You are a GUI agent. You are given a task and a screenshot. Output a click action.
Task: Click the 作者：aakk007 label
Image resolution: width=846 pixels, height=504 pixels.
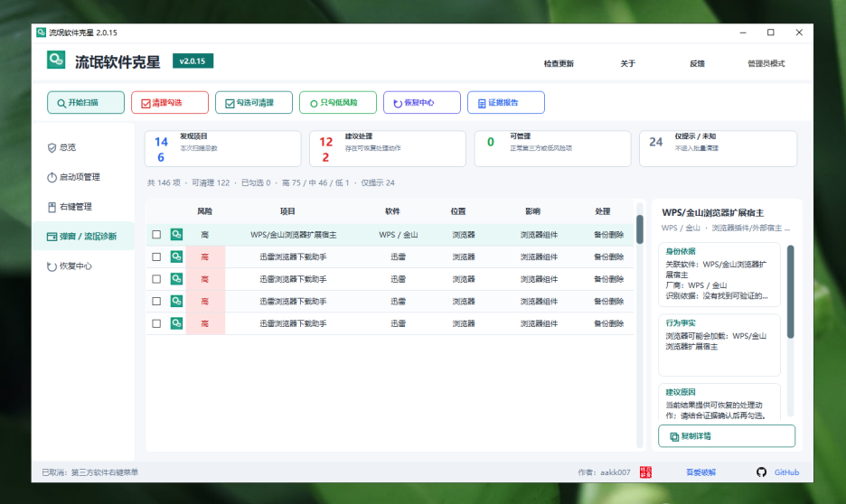click(604, 472)
